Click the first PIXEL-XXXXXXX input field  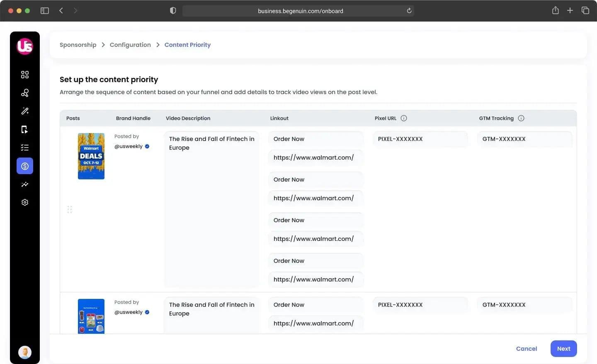coord(420,139)
